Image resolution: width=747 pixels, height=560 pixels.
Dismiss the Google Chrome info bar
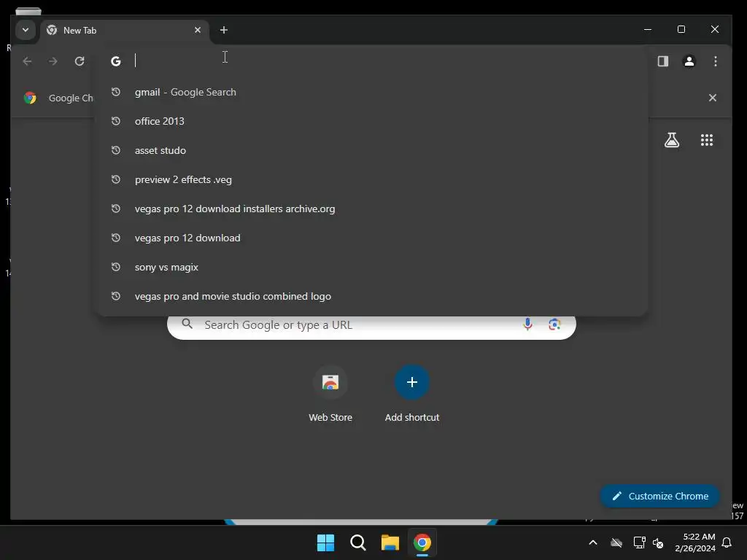(712, 98)
